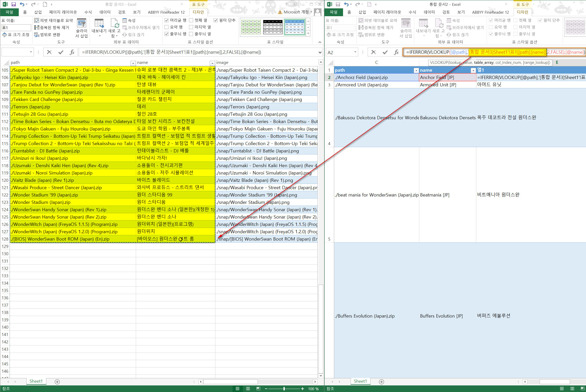Image resolution: width=586 pixels, height=392 pixels.
Task: Open name column filter dropdown in right table
Action: coord(473,70)
